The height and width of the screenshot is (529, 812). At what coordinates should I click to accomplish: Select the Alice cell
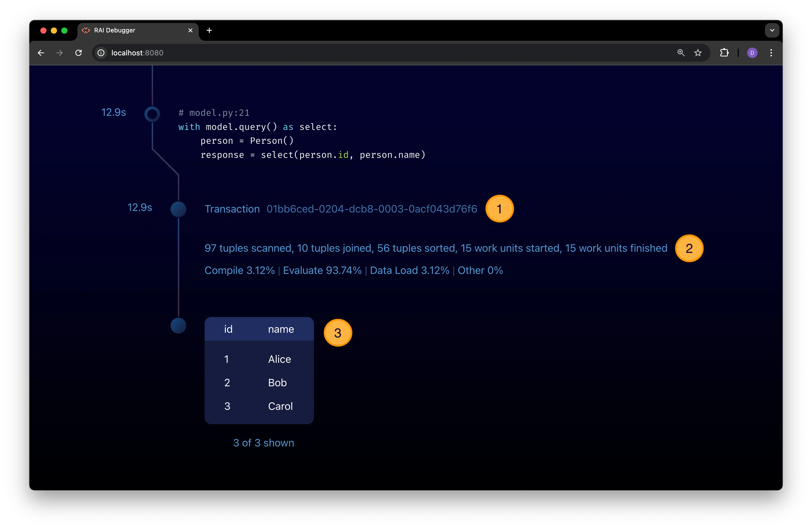click(279, 359)
